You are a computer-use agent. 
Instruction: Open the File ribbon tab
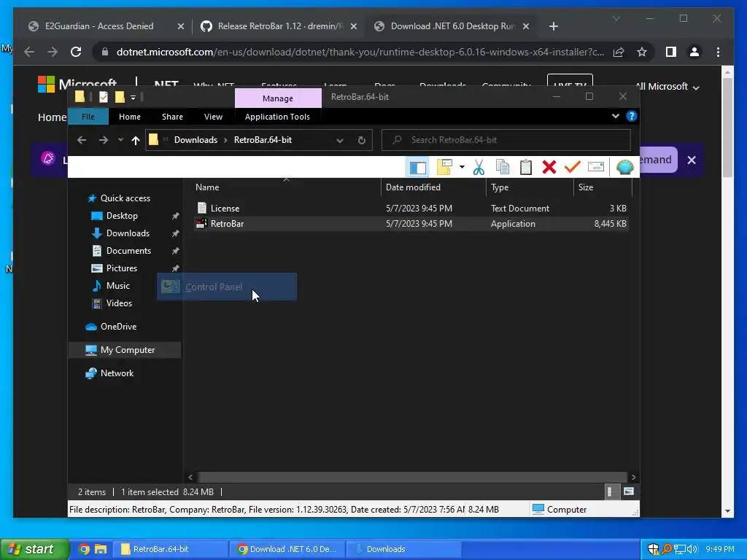[88, 117]
